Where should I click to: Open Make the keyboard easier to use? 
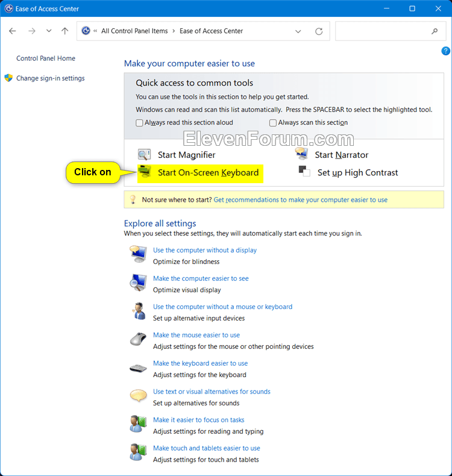200,363
